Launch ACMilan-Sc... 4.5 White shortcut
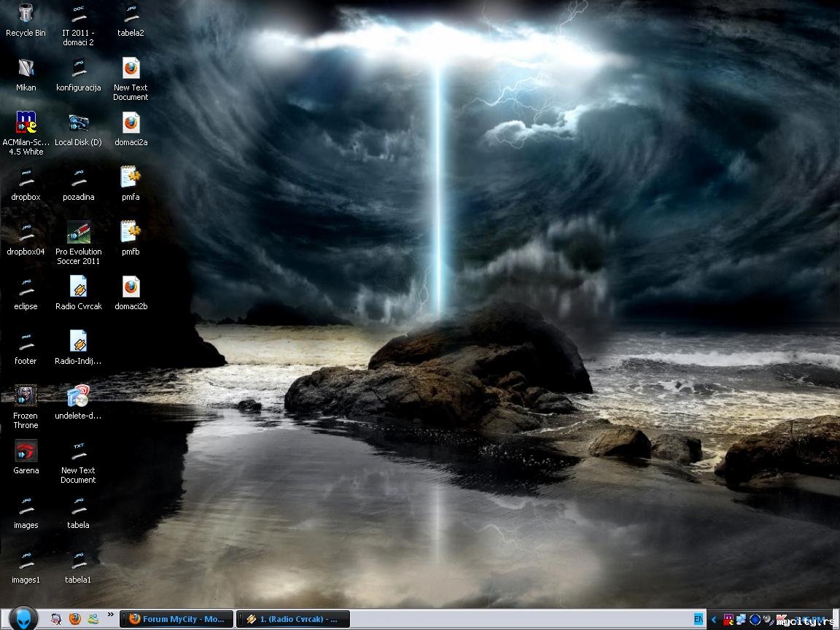 pyautogui.click(x=26, y=134)
